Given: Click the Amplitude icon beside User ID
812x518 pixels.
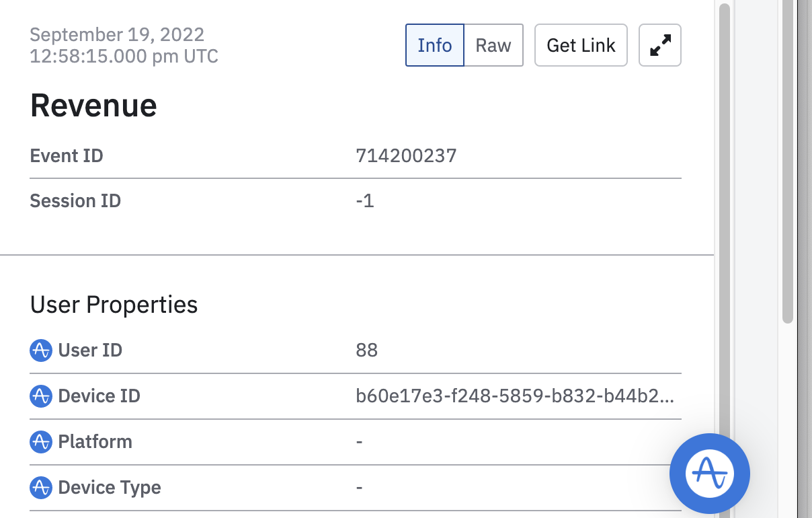Looking at the screenshot, I should coord(41,350).
